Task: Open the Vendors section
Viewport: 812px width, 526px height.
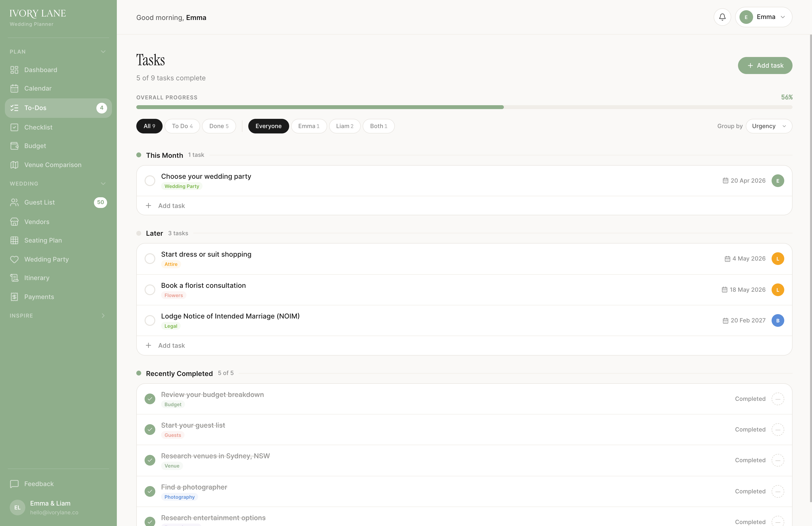Action: click(x=37, y=222)
